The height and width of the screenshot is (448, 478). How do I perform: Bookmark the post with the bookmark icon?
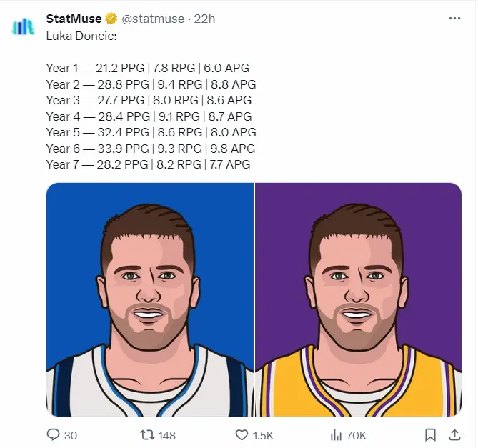pyautogui.click(x=431, y=434)
